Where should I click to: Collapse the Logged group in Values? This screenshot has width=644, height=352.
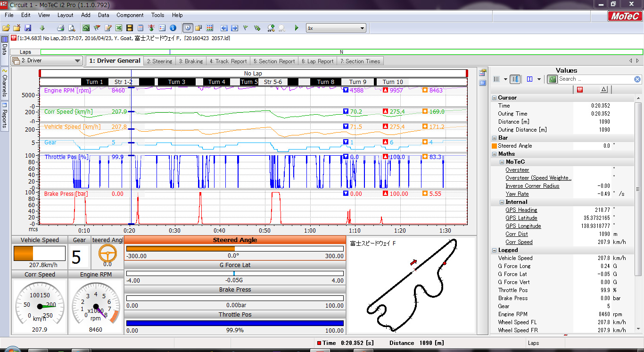(x=494, y=250)
